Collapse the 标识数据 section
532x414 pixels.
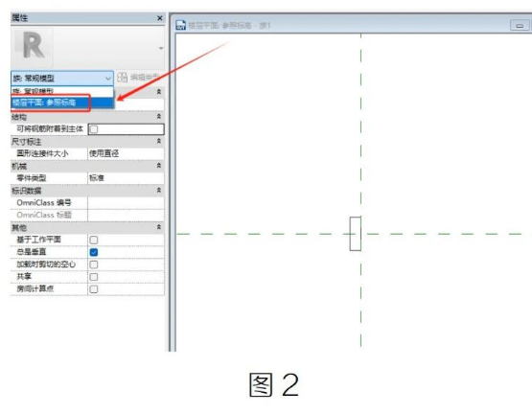coord(158,190)
